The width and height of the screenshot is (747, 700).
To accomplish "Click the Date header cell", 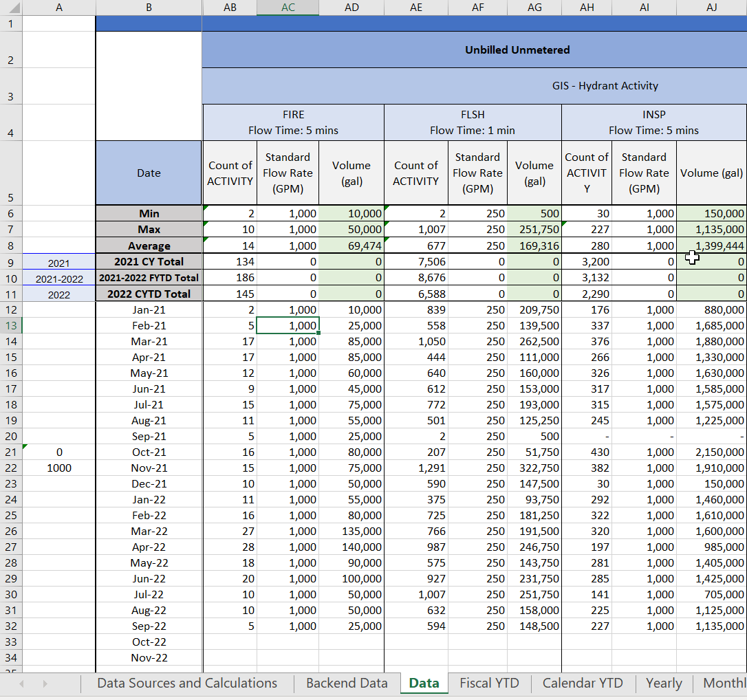I will 149,173.
